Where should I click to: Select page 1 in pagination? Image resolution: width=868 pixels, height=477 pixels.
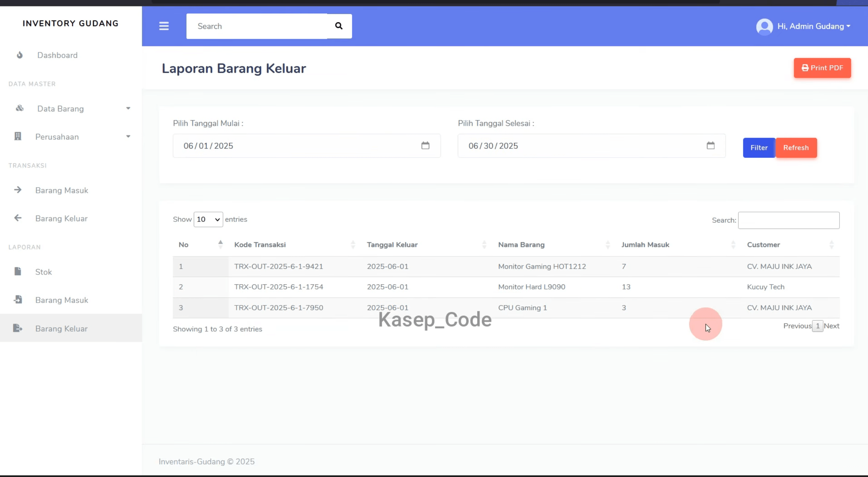[818, 326]
